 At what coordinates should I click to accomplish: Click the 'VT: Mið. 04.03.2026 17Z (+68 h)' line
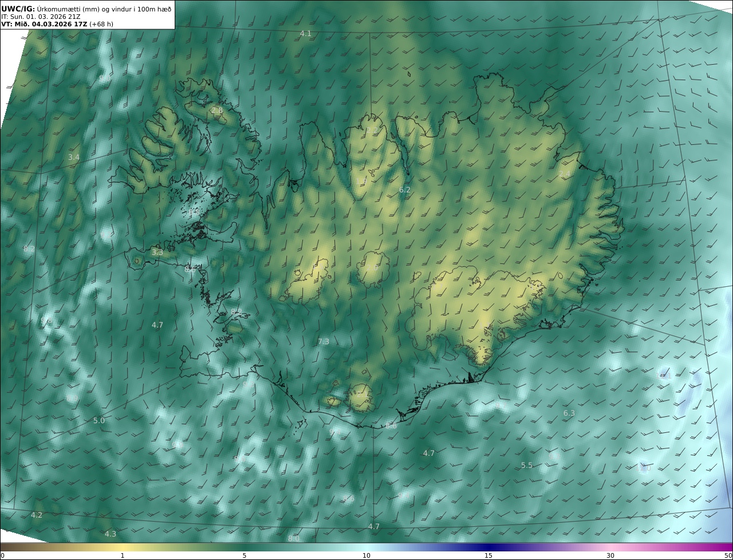tap(58, 24)
